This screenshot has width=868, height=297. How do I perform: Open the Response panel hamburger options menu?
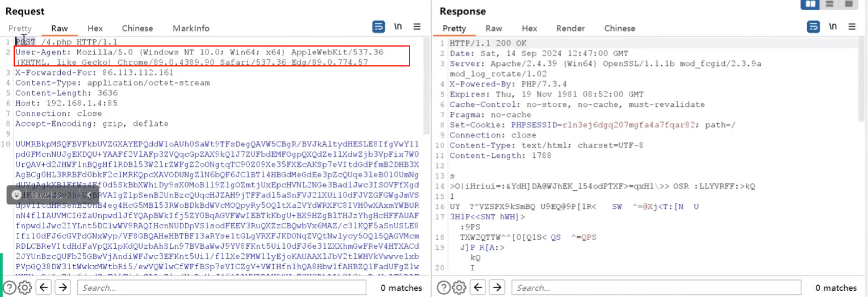[x=852, y=27]
